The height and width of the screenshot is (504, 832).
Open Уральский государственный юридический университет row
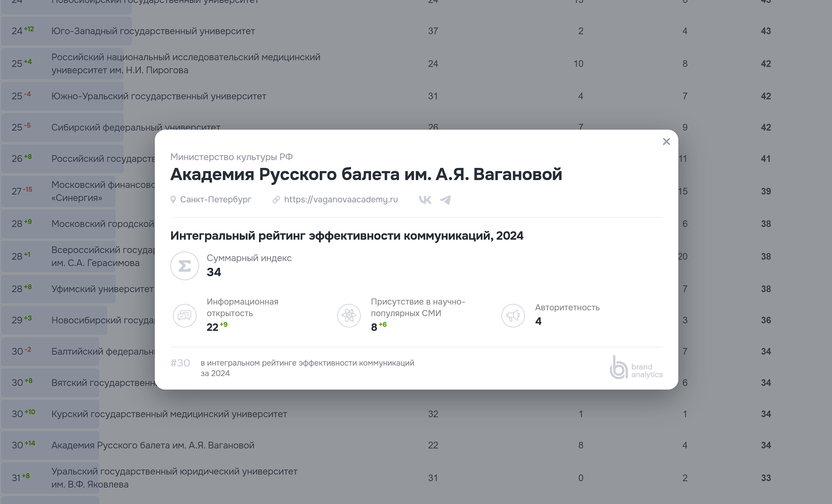point(416,478)
